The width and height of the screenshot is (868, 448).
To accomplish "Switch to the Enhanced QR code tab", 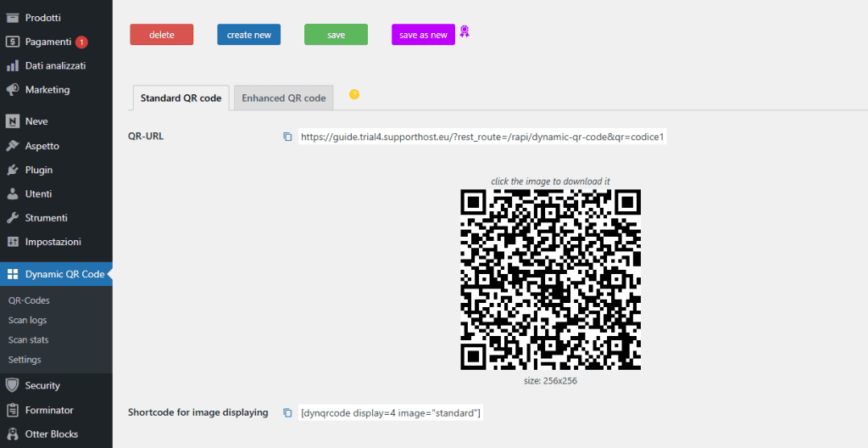I will pyautogui.click(x=283, y=98).
